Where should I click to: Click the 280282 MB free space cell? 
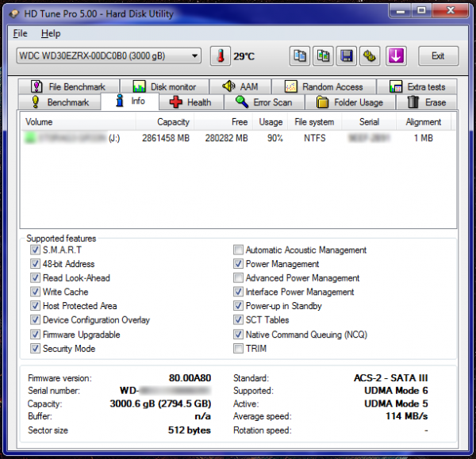(226, 139)
